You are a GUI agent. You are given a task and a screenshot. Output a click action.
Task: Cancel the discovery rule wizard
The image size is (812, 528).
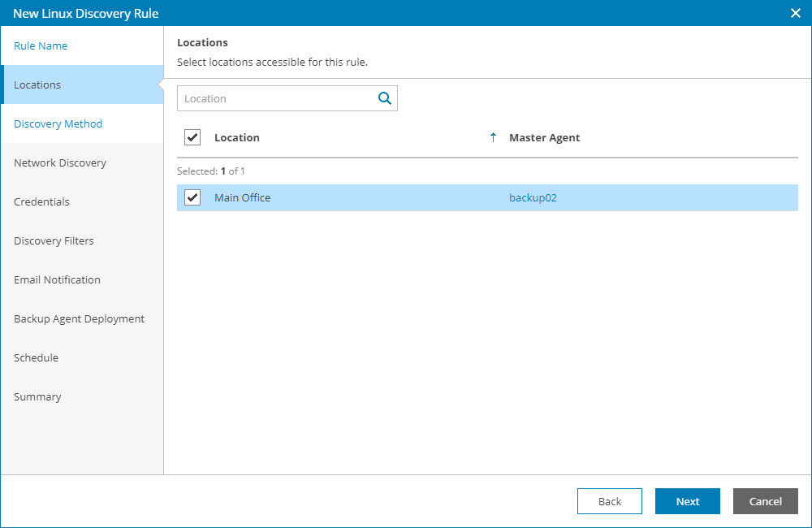765,501
